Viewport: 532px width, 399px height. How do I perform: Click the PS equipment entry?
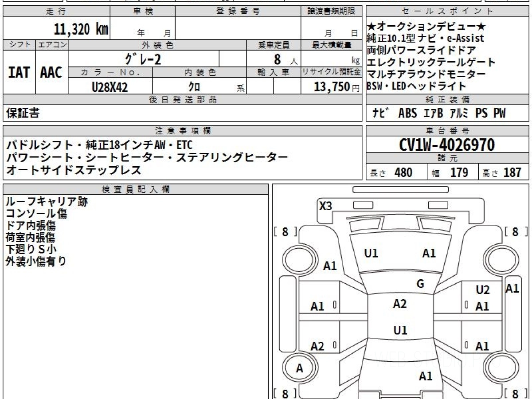coord(481,113)
